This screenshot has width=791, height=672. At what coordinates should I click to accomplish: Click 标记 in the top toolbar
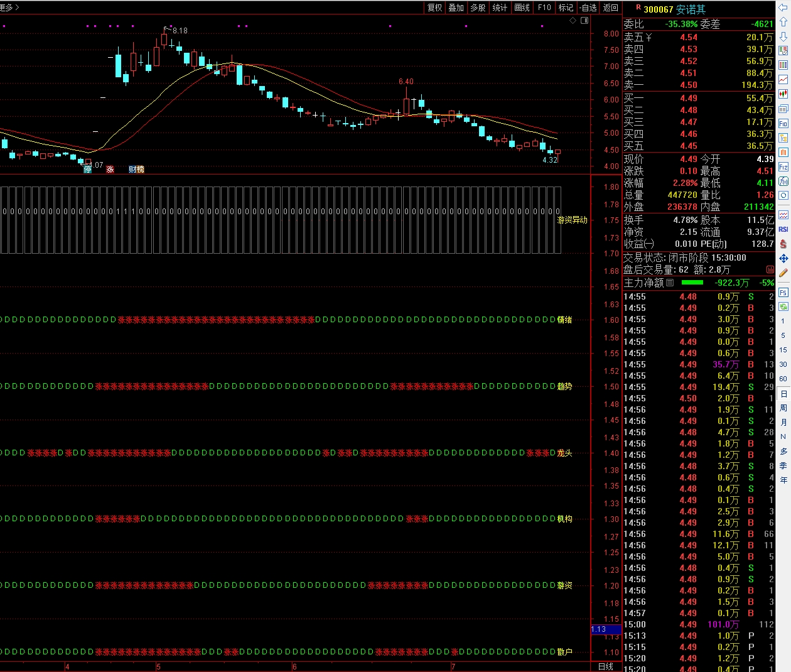[x=566, y=8]
